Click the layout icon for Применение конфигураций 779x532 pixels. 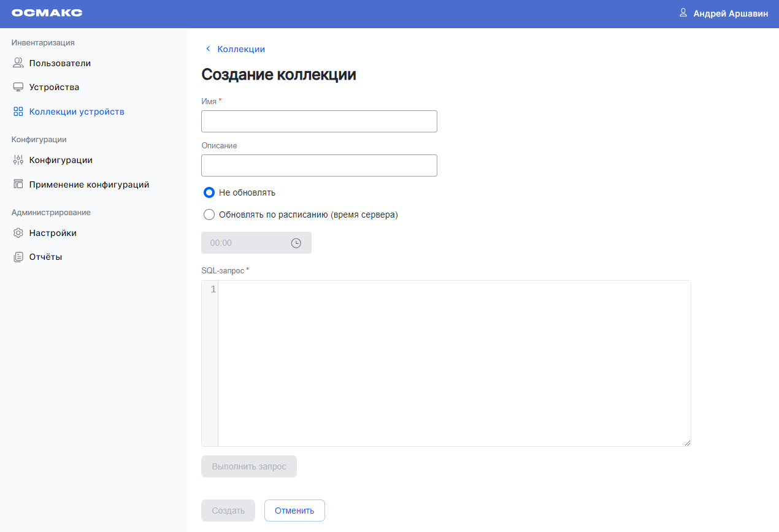[18, 184]
